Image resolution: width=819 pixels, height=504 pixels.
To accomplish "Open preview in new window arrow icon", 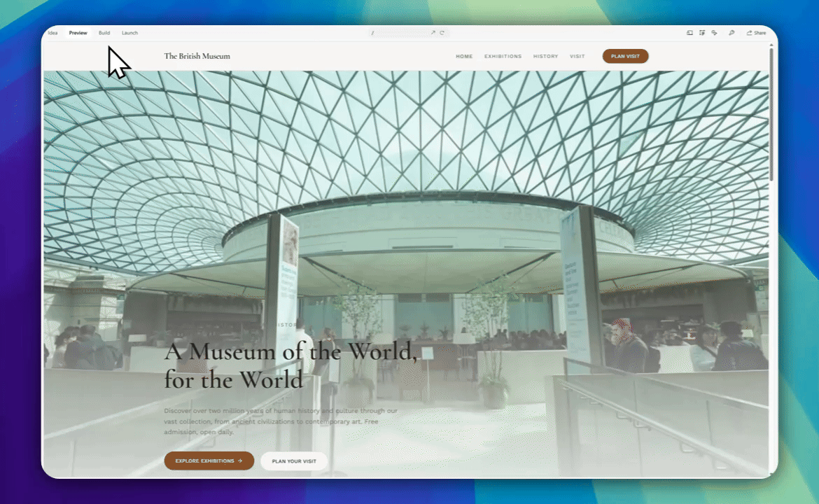I will [433, 33].
